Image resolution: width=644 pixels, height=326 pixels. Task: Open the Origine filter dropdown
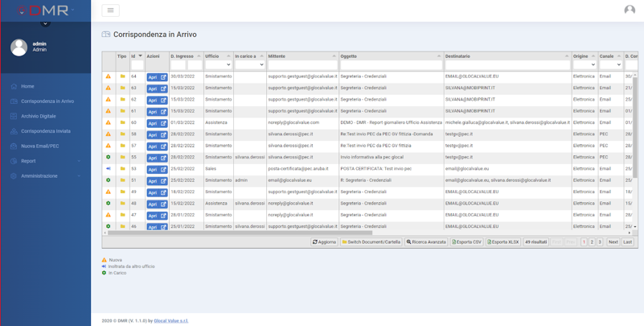click(585, 64)
